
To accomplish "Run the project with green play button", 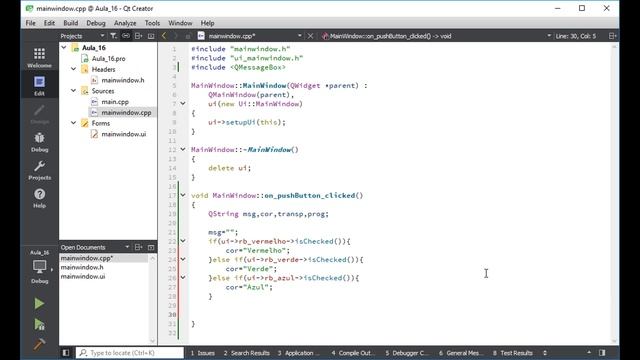I will coord(39,303).
